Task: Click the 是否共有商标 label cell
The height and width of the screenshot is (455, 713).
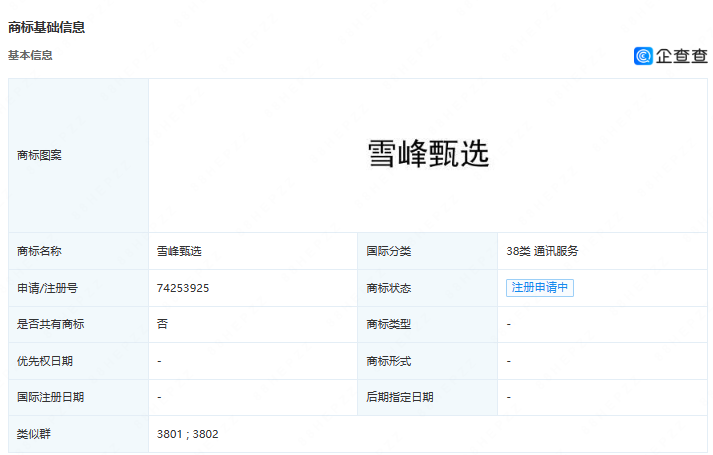Action: (x=79, y=325)
